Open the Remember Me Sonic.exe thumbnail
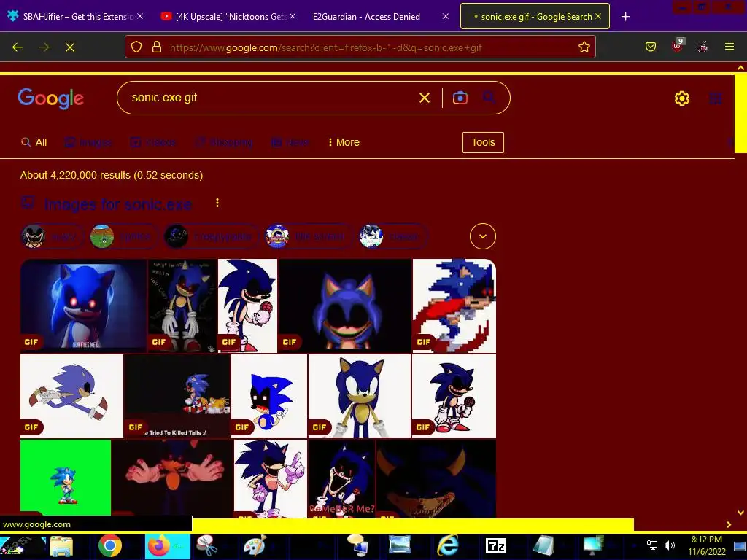This screenshot has width=747, height=560. (x=341, y=478)
